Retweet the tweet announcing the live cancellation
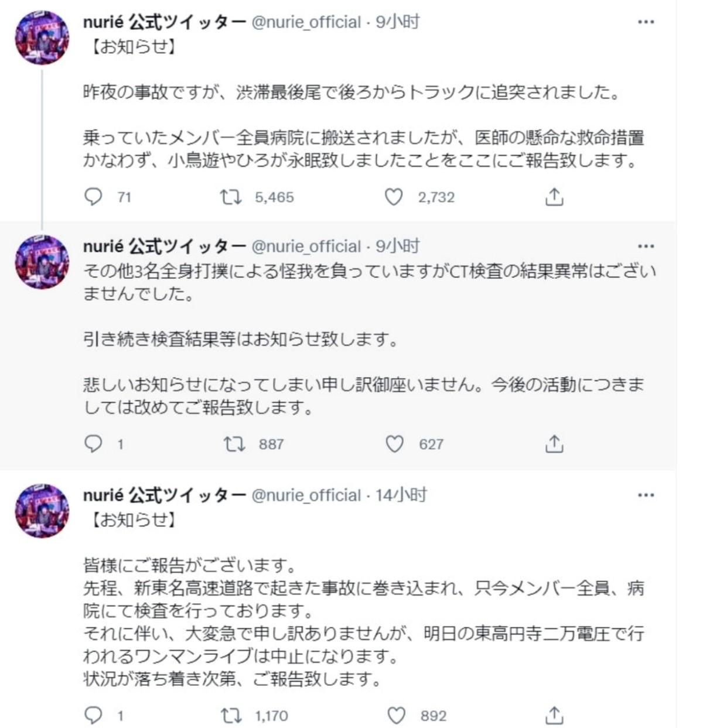This screenshot has width=703, height=728. 231,715
